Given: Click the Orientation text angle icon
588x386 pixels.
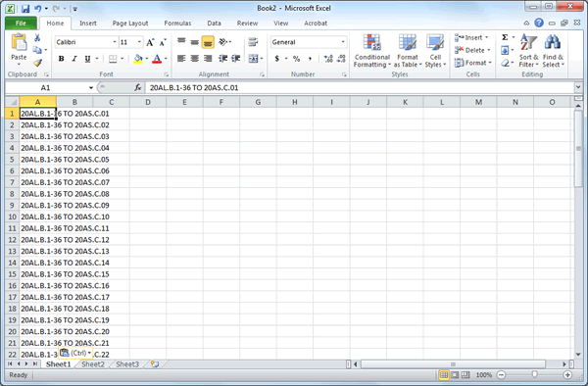Looking at the screenshot, I should [x=223, y=41].
